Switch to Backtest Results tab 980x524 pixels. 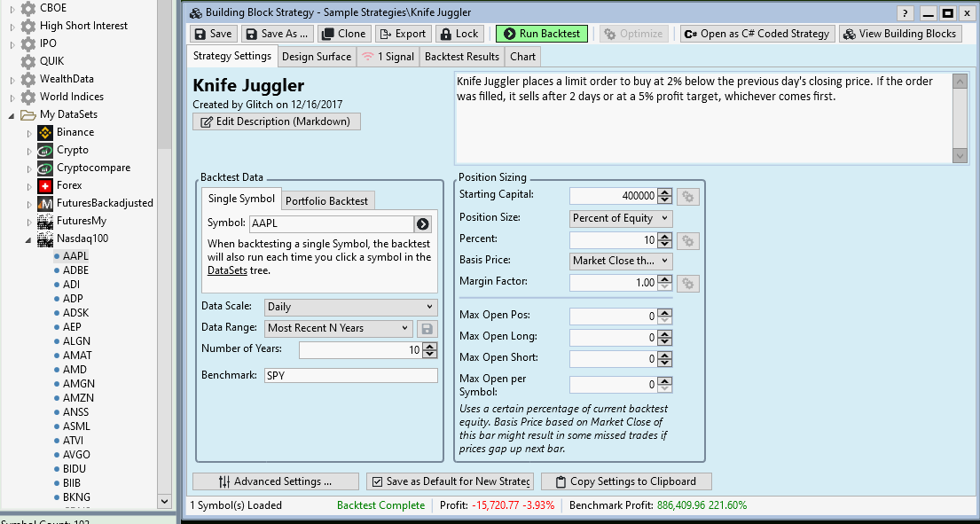pyautogui.click(x=461, y=57)
